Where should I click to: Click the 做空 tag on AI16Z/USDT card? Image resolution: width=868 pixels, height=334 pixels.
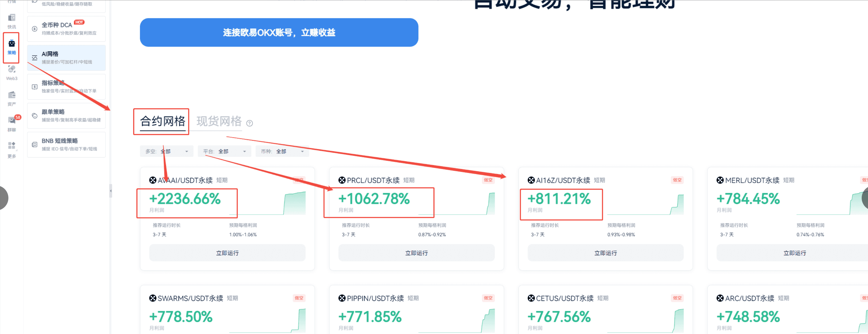click(677, 180)
